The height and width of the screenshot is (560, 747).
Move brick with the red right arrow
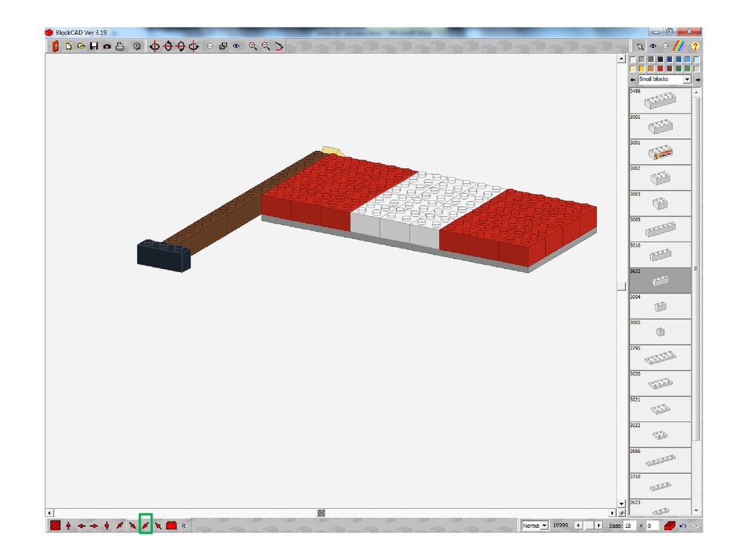point(94,526)
